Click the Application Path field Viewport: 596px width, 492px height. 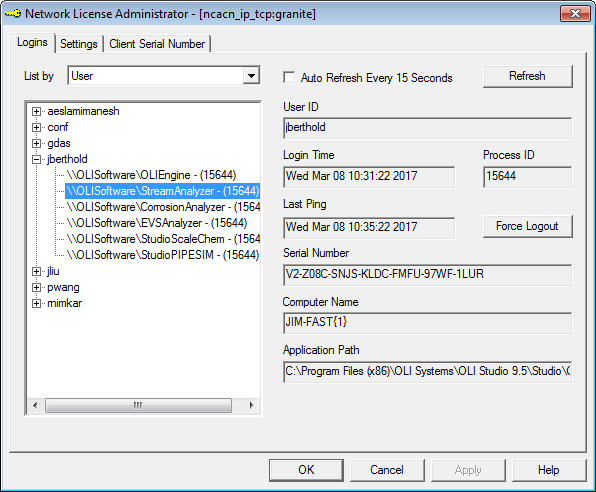coord(428,371)
